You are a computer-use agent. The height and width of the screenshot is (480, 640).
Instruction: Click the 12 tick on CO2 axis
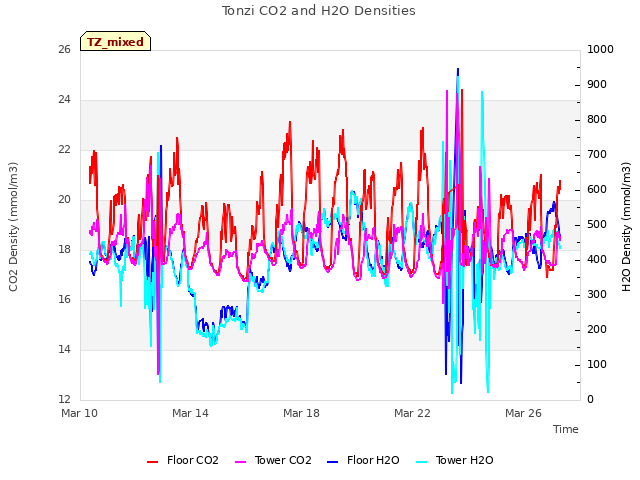64,399
